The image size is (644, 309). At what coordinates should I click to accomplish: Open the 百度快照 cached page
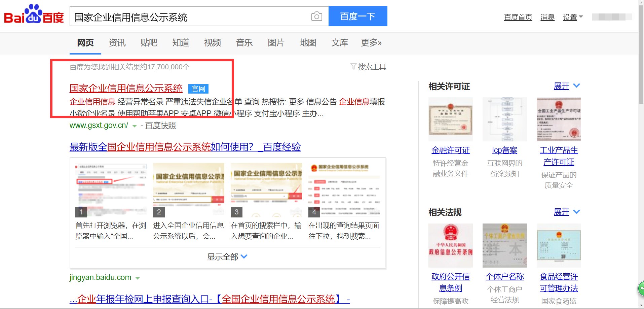click(160, 125)
